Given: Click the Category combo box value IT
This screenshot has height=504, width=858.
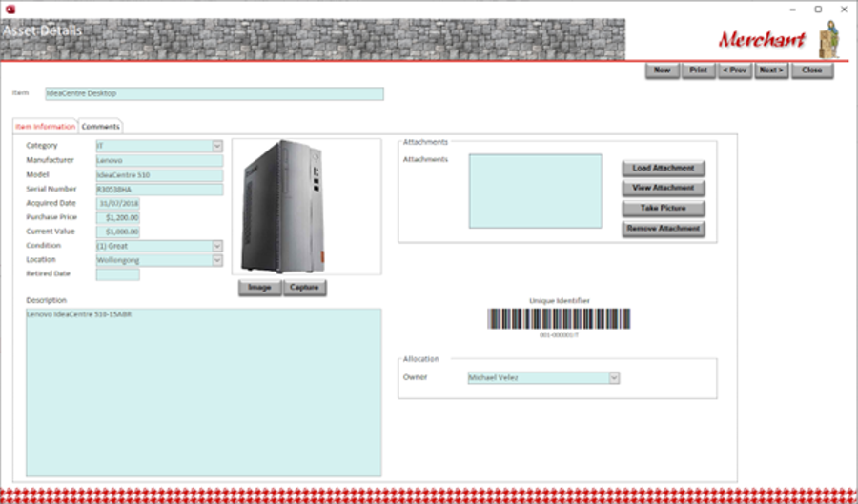Looking at the screenshot, I should point(154,146).
